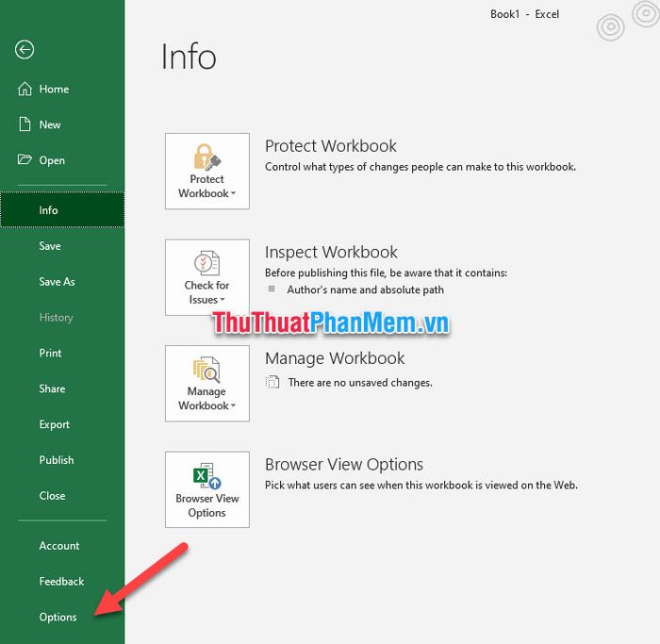Viewport: 660px width, 644px height.
Task: Open Excel Options from the sidebar
Action: point(62,617)
